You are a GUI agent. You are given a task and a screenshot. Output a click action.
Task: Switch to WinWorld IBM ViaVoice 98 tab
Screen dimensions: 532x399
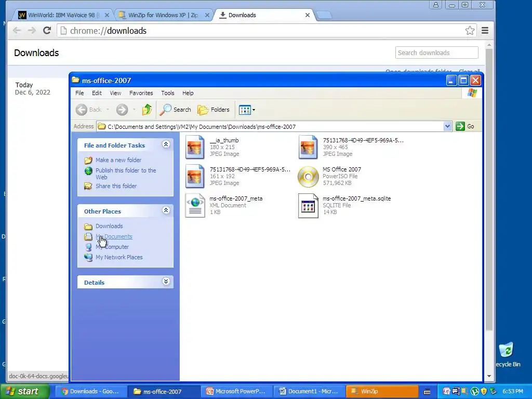tap(64, 15)
